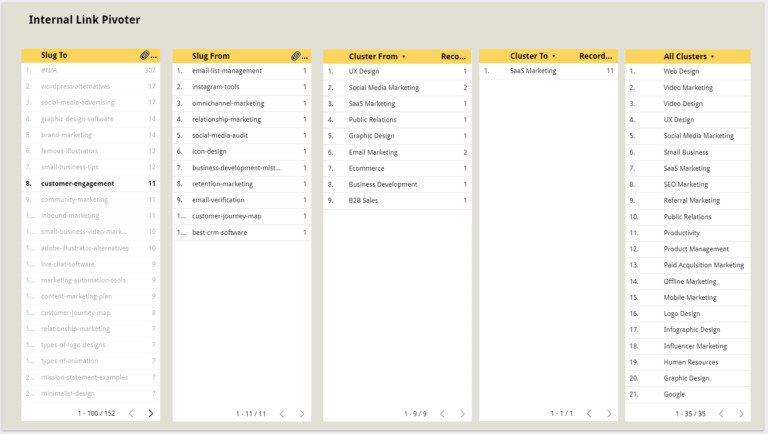This screenshot has height=434, width=768.
Task: Select social-media-audit in Slug From
Action: coord(242,135)
